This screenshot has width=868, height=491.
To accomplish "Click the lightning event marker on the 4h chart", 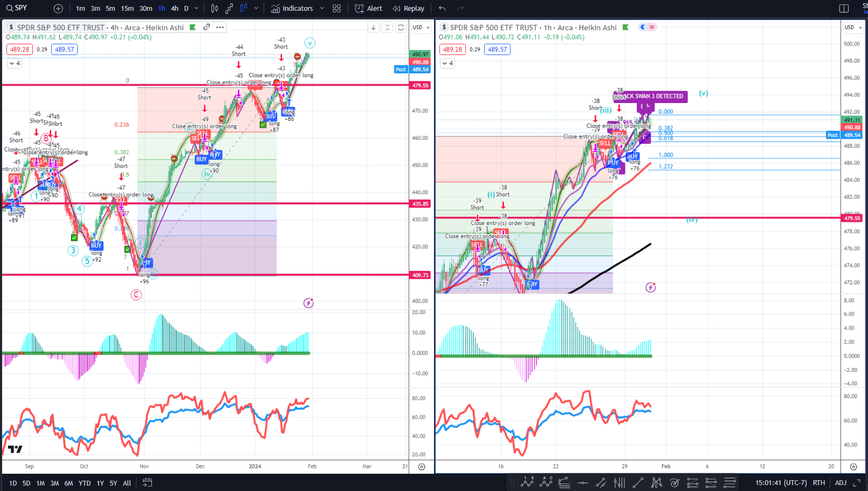I will tap(308, 303).
